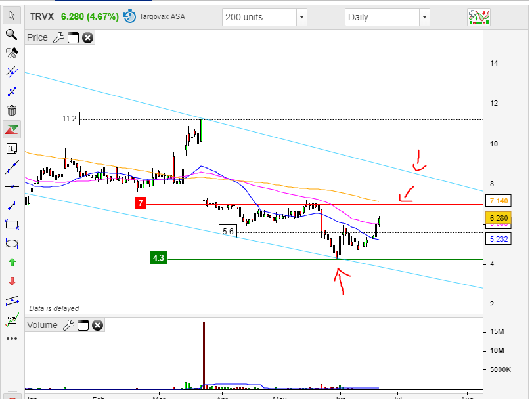Screen dimensions: 532x399
Task: Pick the red down arrow marker tool
Action: coord(11,282)
